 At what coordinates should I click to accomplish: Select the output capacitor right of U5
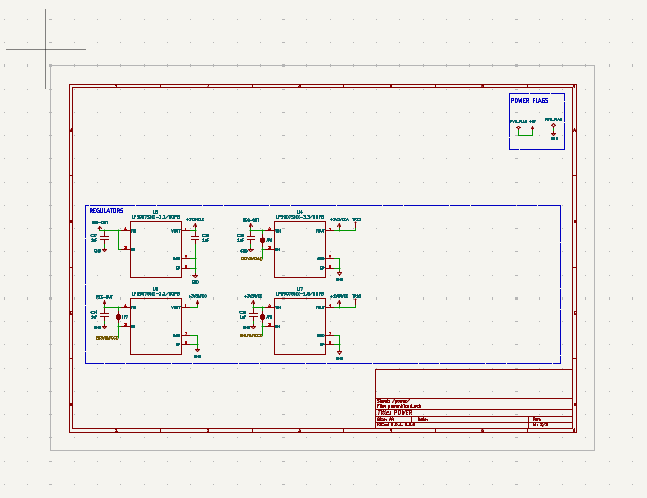(195, 239)
